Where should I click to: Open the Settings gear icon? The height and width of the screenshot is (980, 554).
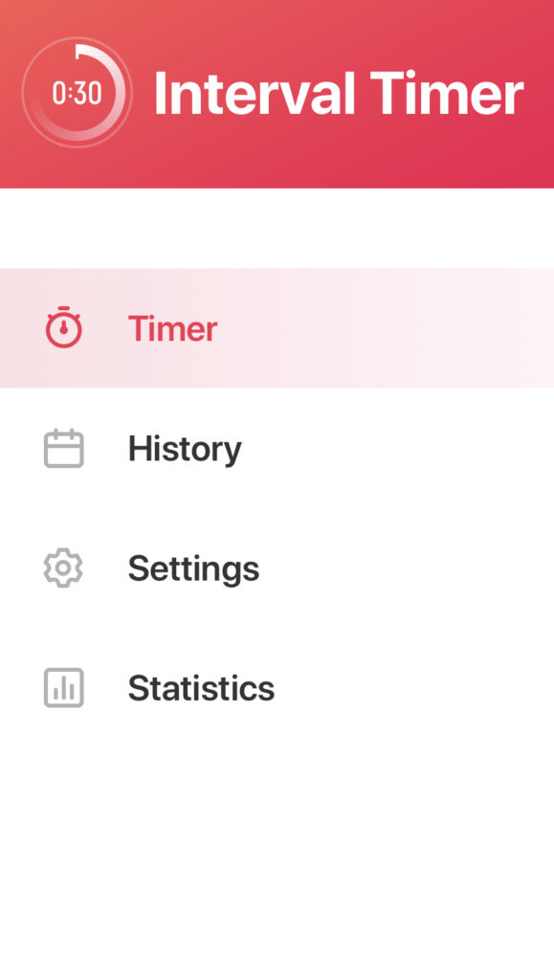(x=64, y=568)
